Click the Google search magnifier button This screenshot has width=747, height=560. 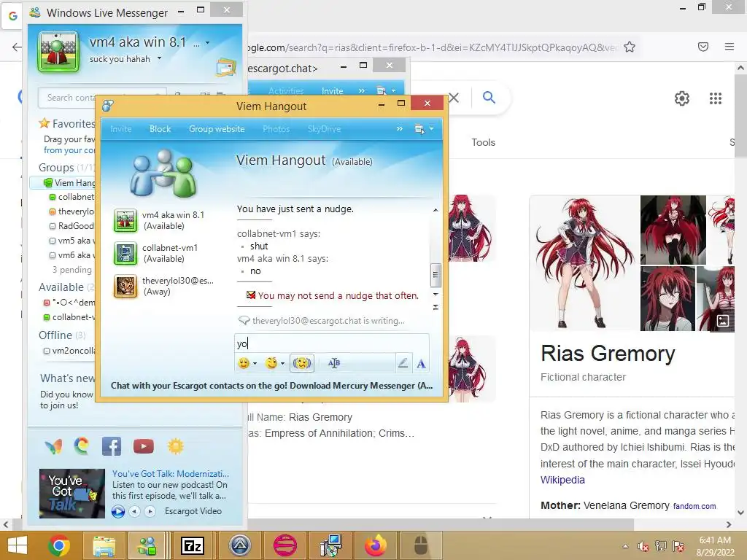point(489,98)
